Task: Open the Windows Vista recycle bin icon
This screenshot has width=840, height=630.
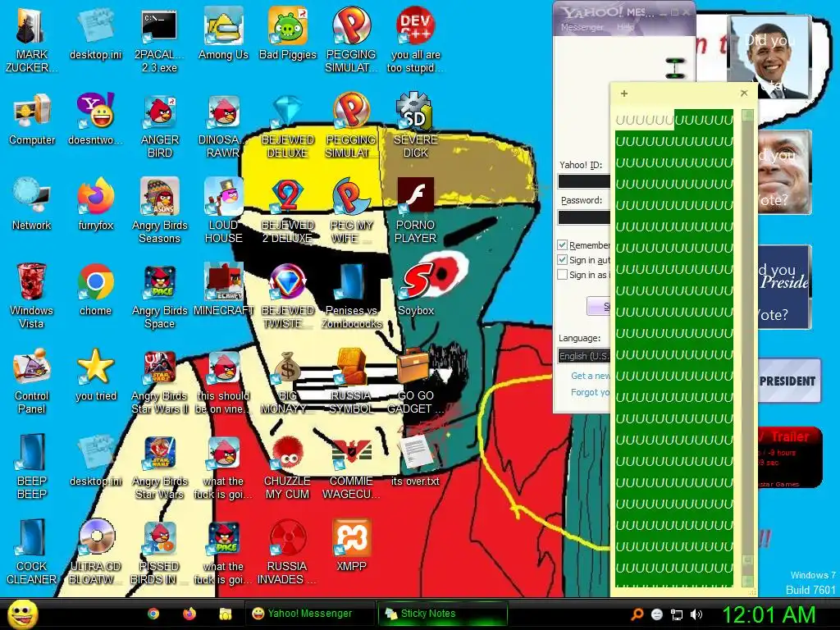Action: pyautogui.click(x=31, y=294)
